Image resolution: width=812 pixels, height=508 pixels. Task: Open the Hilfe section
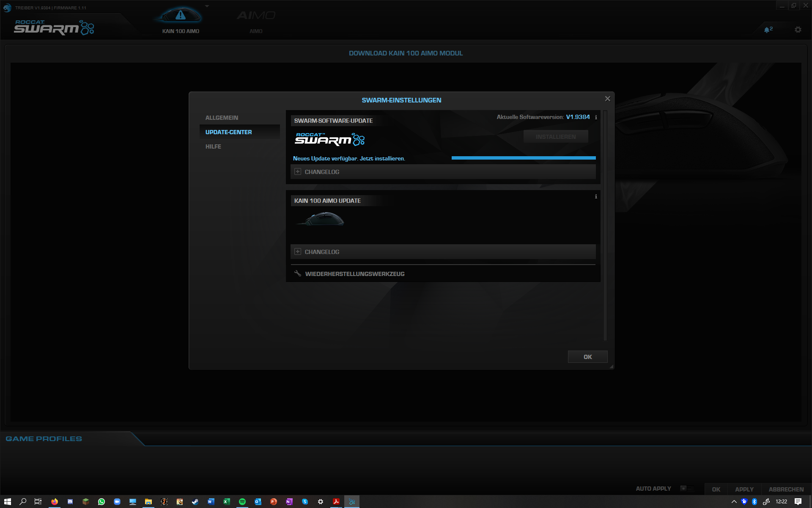pyautogui.click(x=213, y=146)
